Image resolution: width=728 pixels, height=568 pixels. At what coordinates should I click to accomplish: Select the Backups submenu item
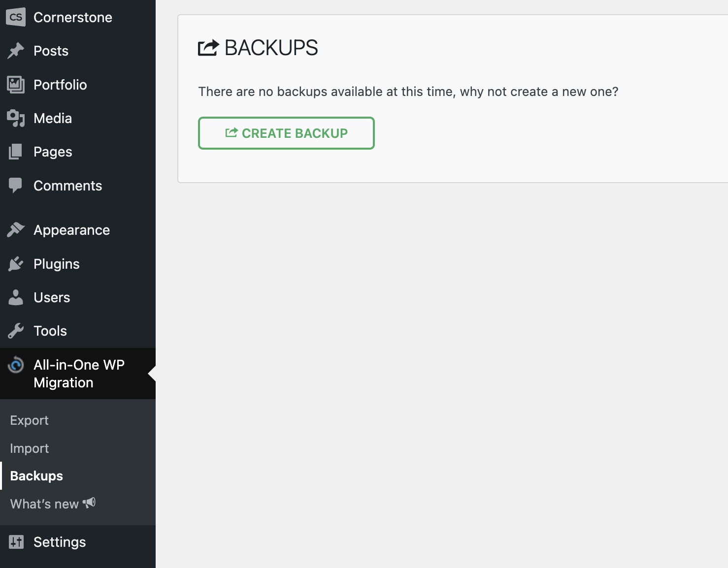(x=36, y=476)
